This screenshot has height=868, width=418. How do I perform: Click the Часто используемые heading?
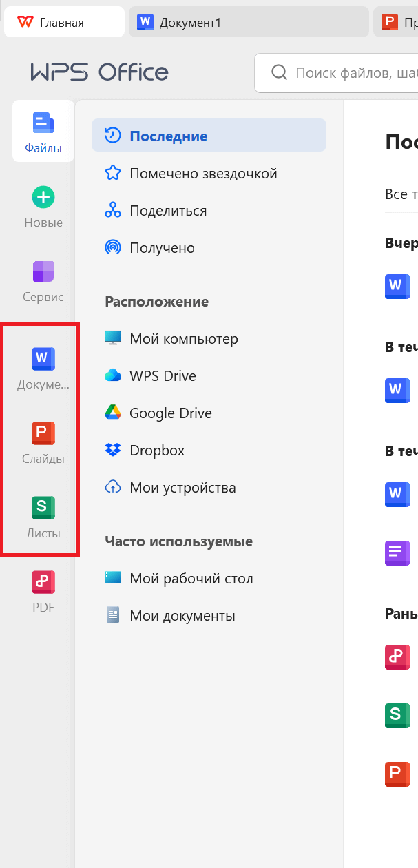coord(178,541)
